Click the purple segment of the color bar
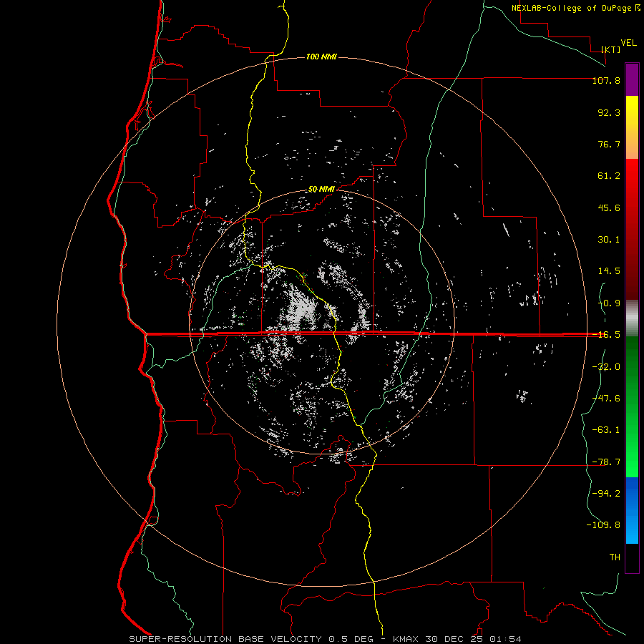This screenshot has width=644, height=644. pyautogui.click(x=632, y=80)
